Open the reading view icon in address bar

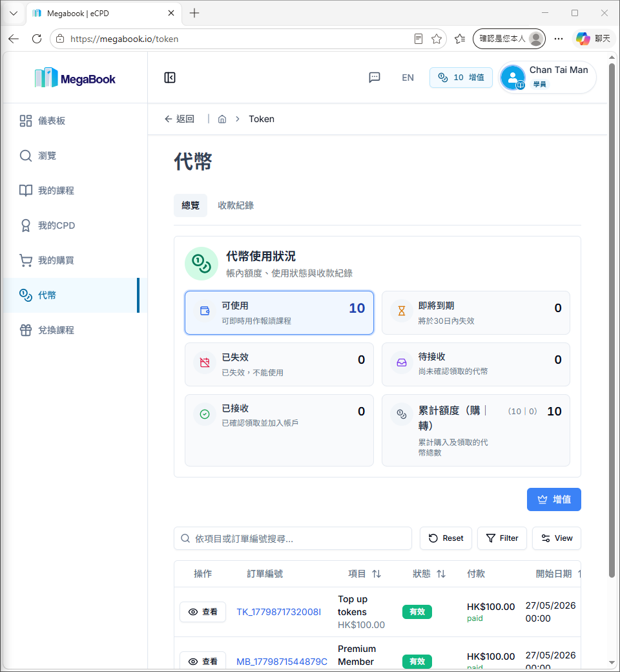coord(418,39)
